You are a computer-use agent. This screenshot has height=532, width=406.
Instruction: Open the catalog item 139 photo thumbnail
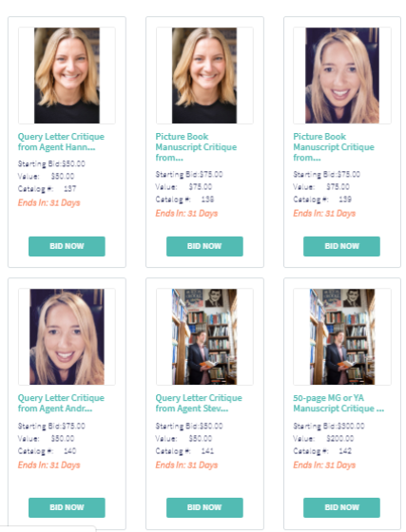(342, 75)
